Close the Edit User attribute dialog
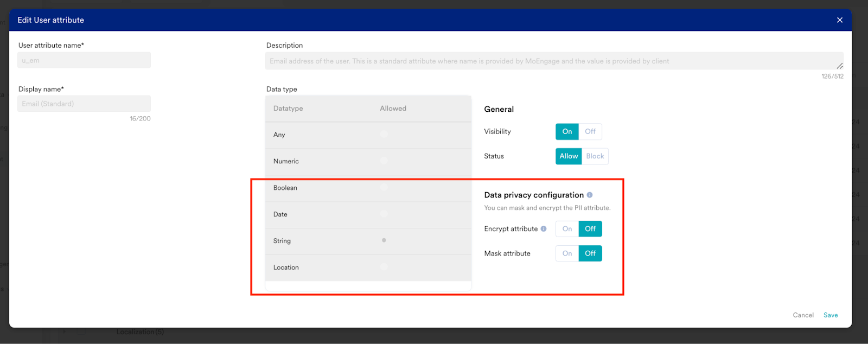Screen dimensions: 868x344 839,20
